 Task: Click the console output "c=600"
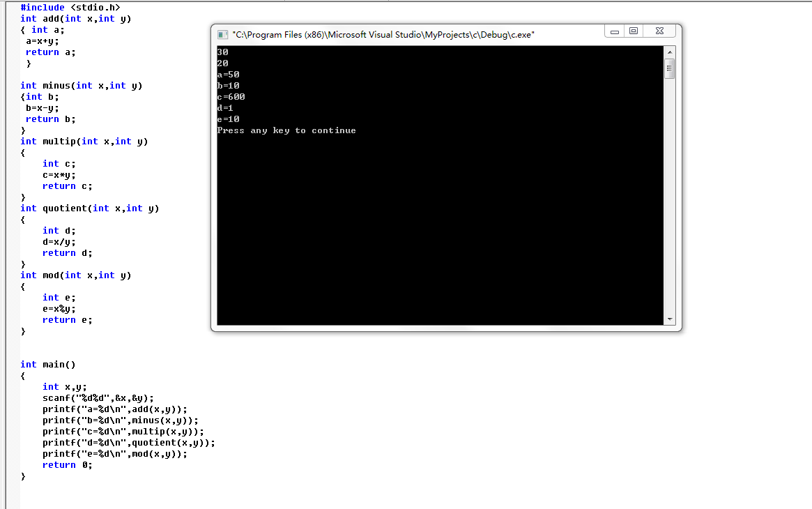click(x=231, y=97)
